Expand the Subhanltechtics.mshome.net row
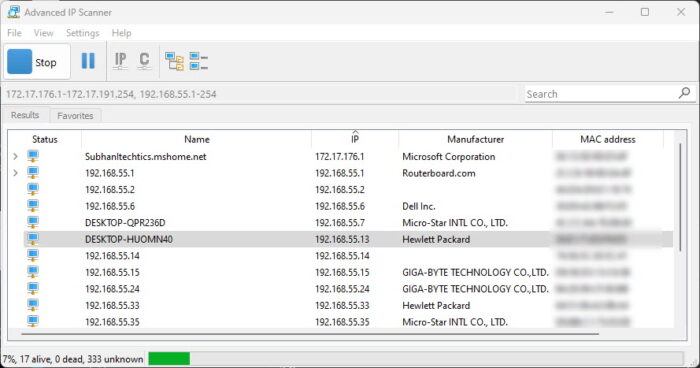 point(16,156)
